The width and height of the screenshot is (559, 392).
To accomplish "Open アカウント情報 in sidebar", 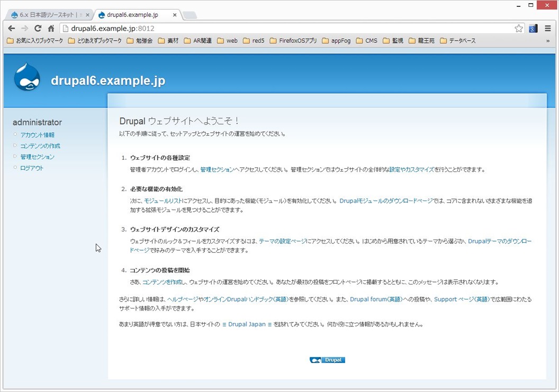I will [x=38, y=135].
